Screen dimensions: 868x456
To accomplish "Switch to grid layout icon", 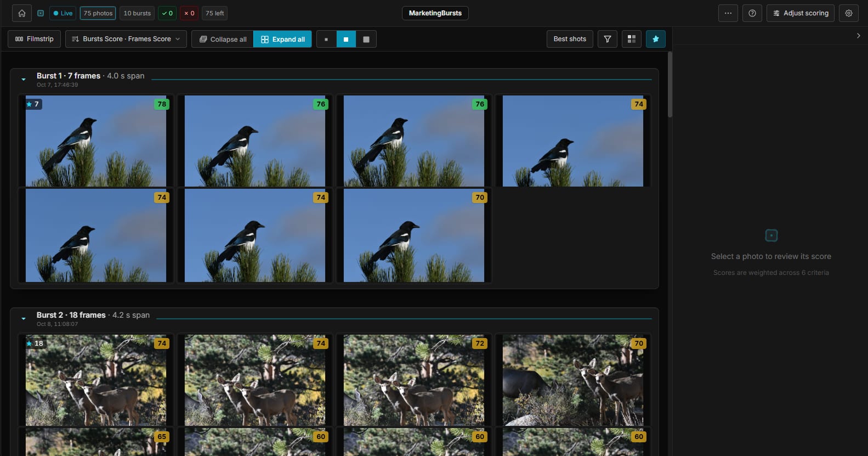I will pos(632,39).
